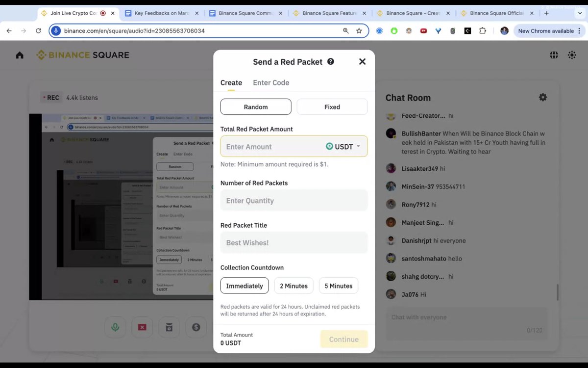
Task: Click the Binance Square logo
Action: point(83,55)
